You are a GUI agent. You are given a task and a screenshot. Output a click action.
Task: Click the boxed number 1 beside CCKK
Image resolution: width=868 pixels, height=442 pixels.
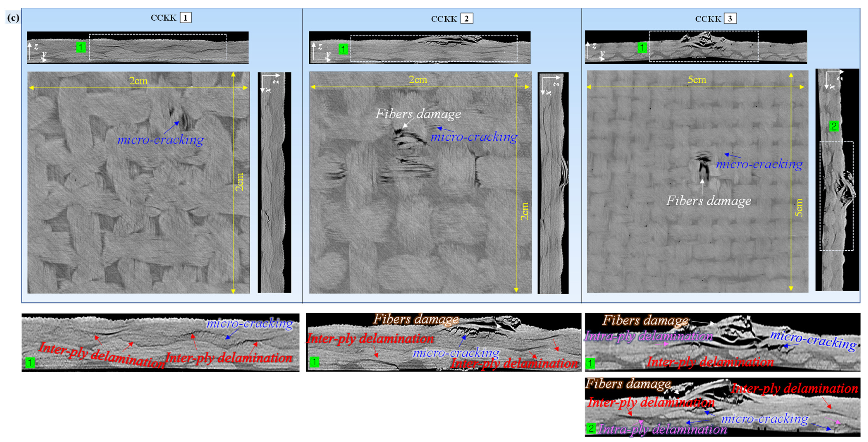pos(185,18)
